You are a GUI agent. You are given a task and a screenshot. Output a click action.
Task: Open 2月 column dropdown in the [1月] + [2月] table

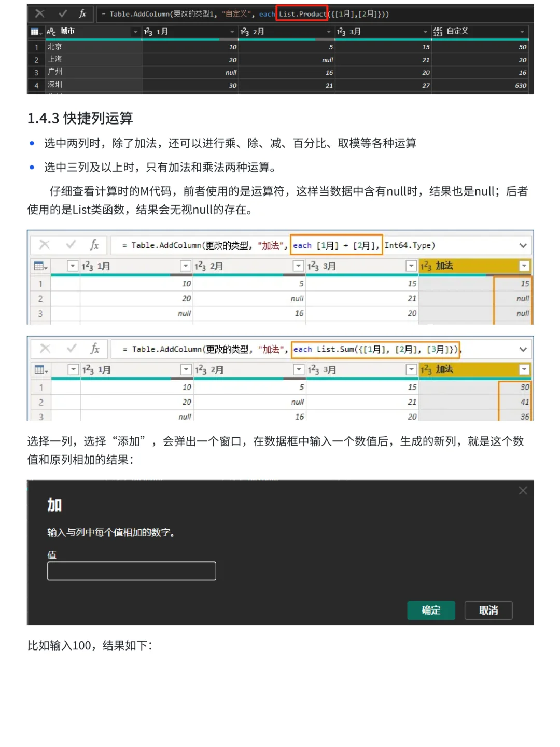298,266
